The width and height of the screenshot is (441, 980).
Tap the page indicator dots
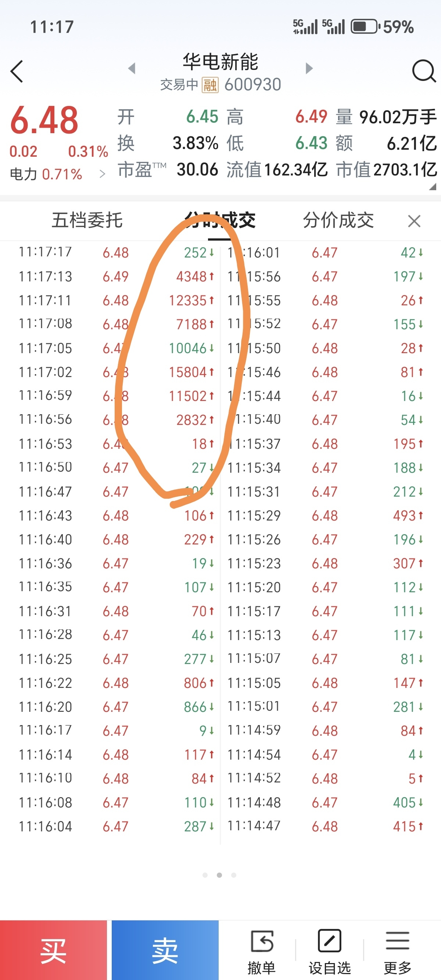coord(219,875)
